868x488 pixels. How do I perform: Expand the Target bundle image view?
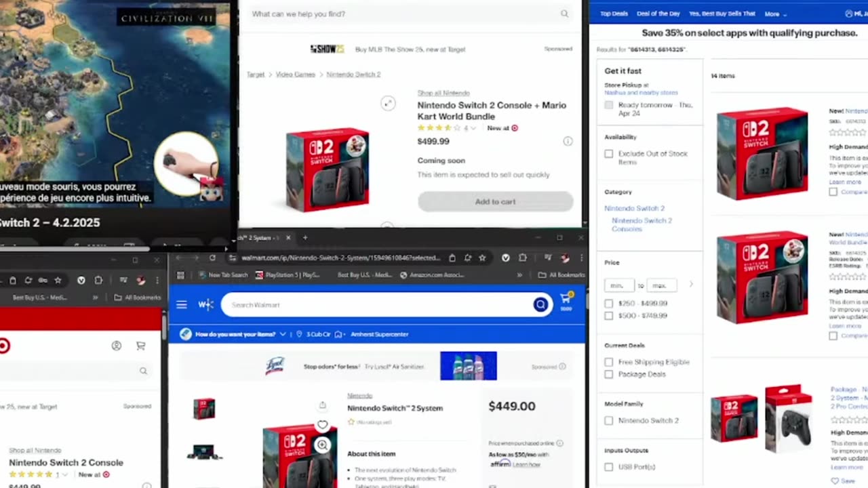[x=388, y=103]
